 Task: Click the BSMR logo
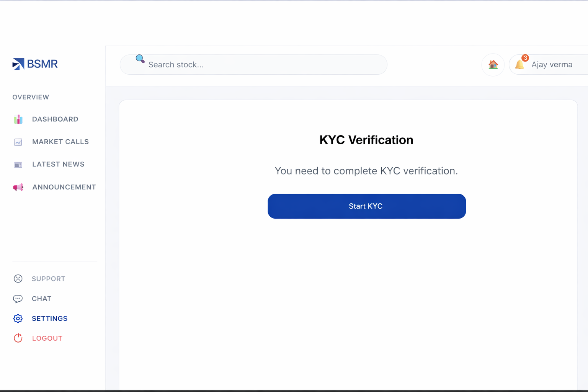point(35,64)
